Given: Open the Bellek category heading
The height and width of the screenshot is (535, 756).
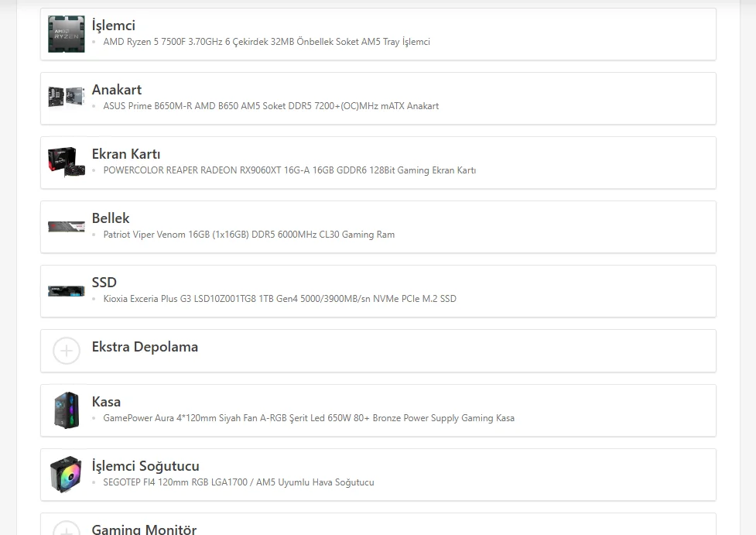Looking at the screenshot, I should point(111,218).
